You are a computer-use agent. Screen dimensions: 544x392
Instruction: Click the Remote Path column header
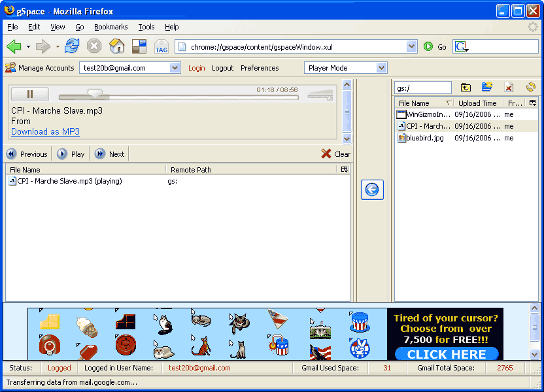pos(252,169)
